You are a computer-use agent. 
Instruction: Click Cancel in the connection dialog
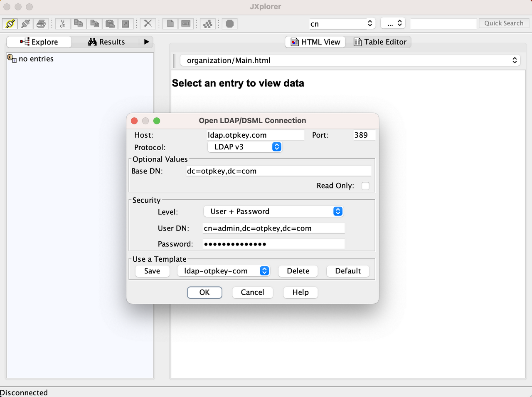252,293
